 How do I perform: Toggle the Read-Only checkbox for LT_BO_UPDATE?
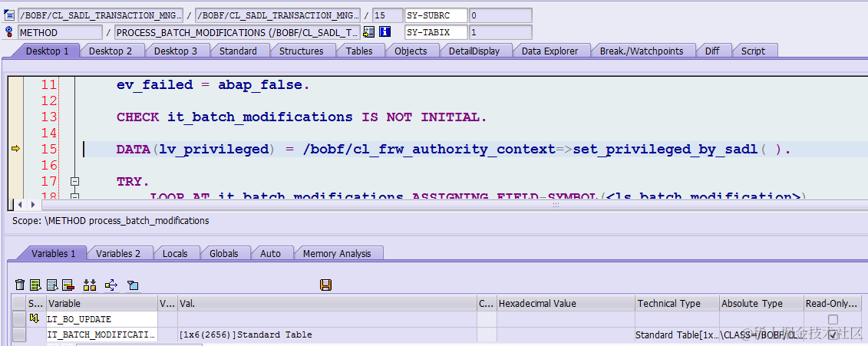tap(833, 319)
